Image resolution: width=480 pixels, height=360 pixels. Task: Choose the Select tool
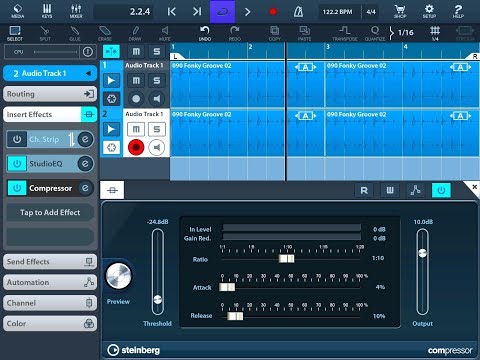pos(15,33)
